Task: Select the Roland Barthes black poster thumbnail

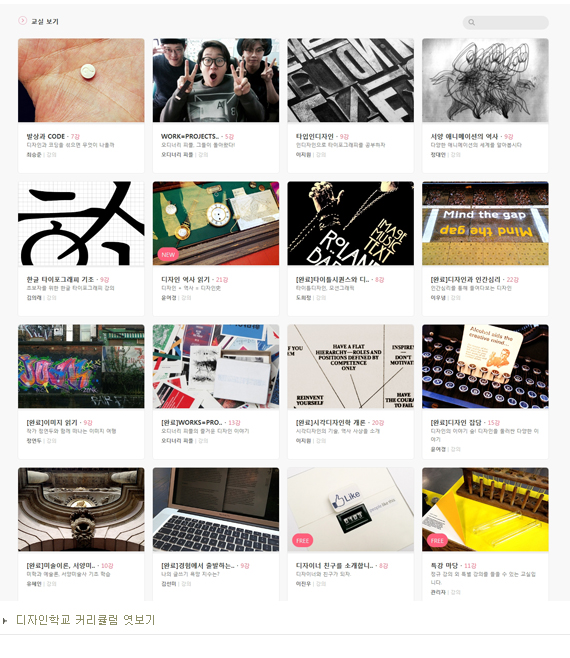Action: click(x=350, y=223)
